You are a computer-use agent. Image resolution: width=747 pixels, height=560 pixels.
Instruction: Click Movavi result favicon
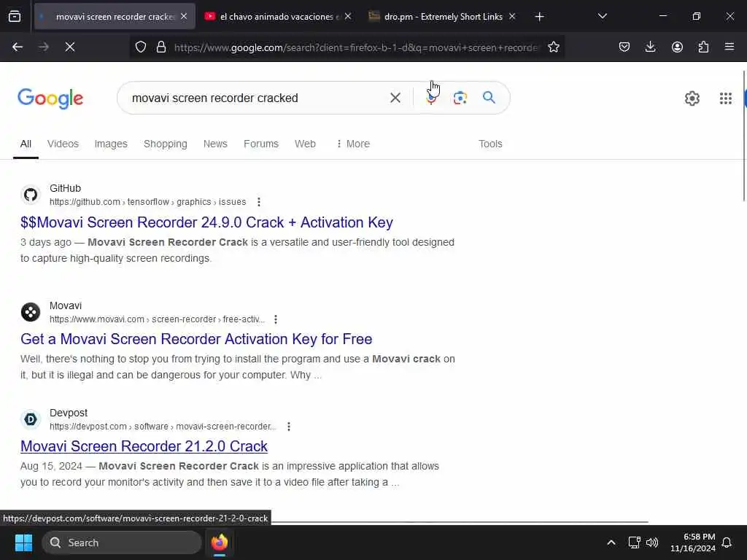point(31,312)
